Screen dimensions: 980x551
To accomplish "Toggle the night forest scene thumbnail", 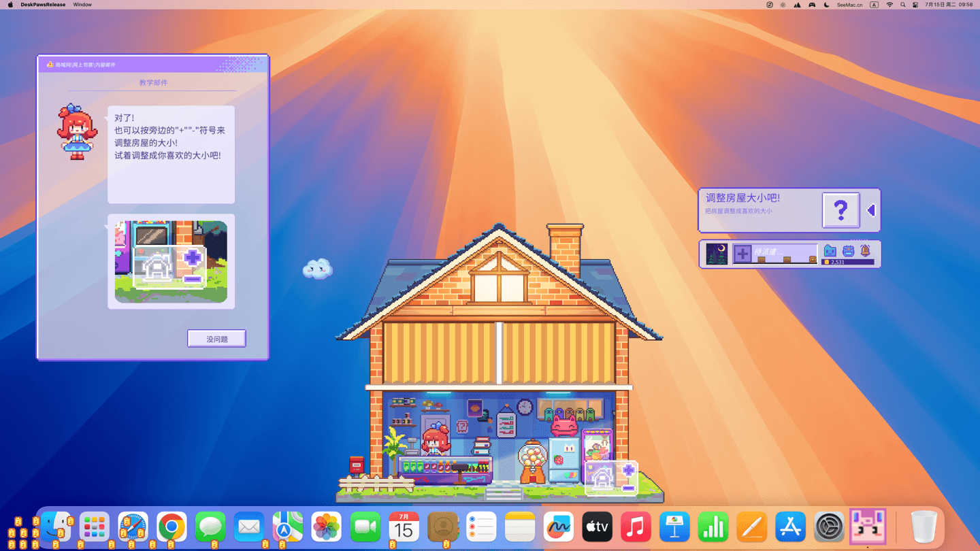I will (717, 254).
